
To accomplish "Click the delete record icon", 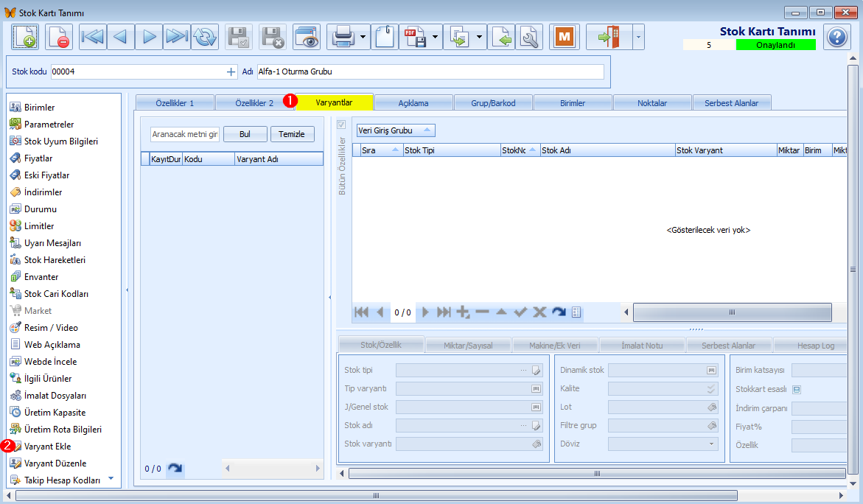I will pyautogui.click(x=59, y=37).
